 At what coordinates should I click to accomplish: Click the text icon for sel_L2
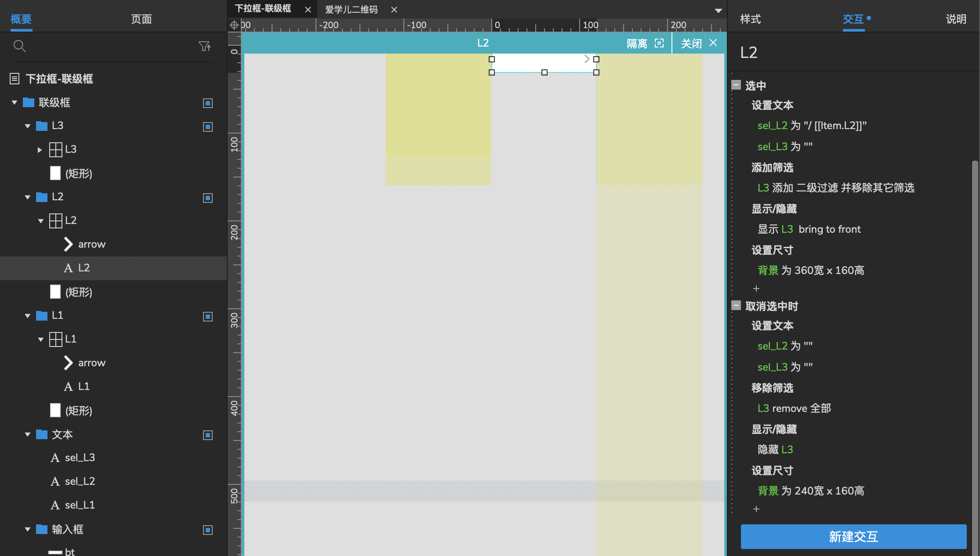pos(55,481)
